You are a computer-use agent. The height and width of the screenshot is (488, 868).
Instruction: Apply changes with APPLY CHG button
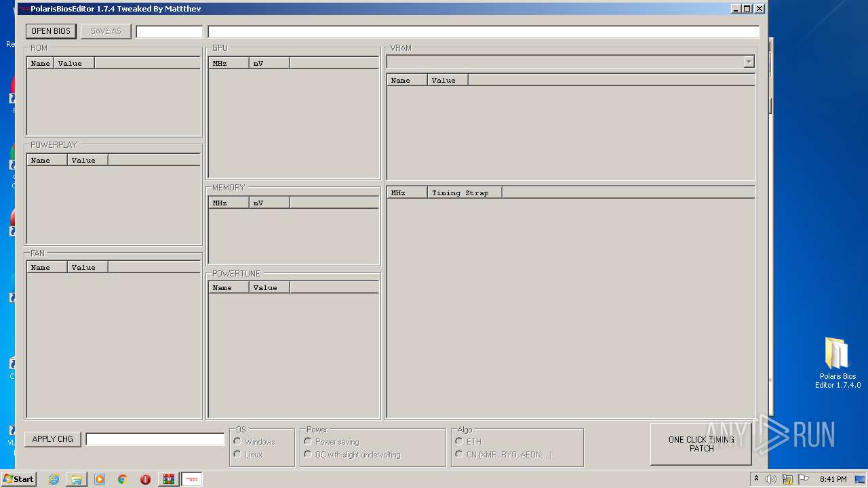pos(53,439)
